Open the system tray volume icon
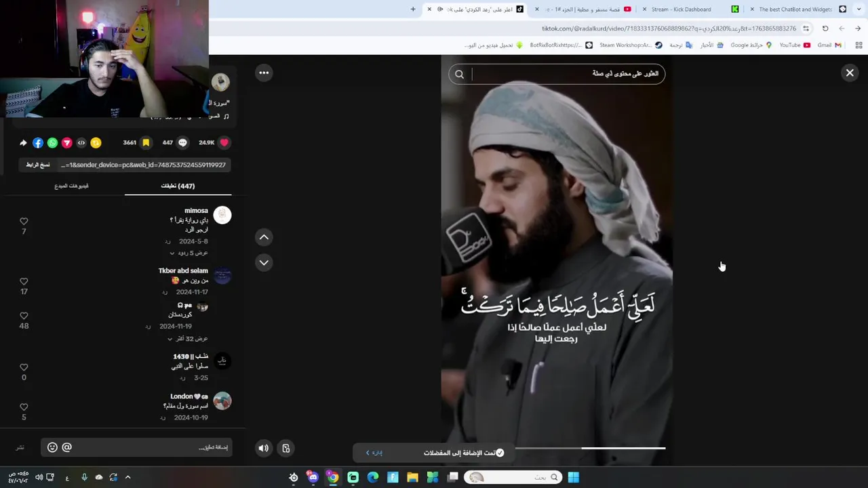 [39, 477]
